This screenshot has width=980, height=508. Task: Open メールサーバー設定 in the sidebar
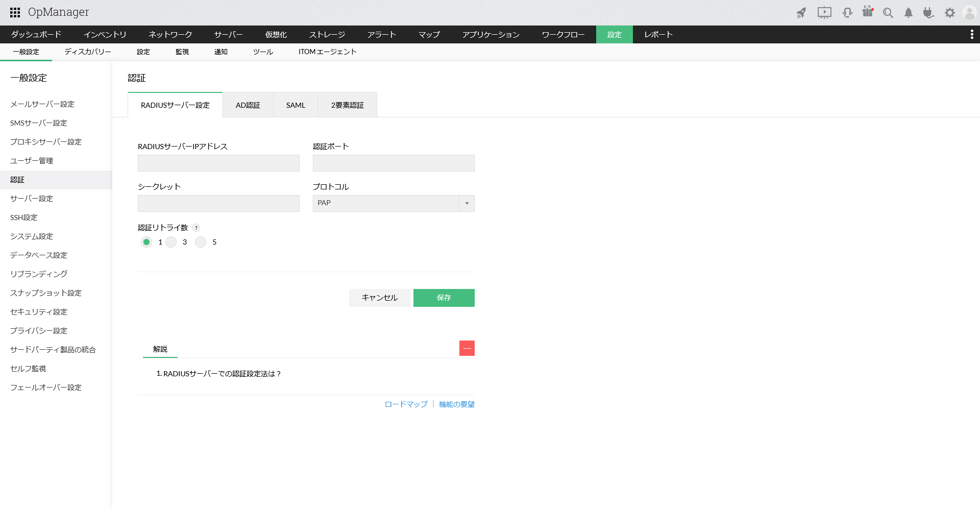click(x=56, y=104)
